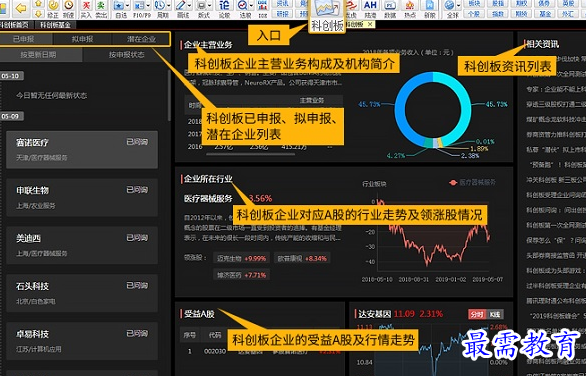Switch chart to 分时 view
Viewport: 586px width, 376px height.
(x=476, y=314)
